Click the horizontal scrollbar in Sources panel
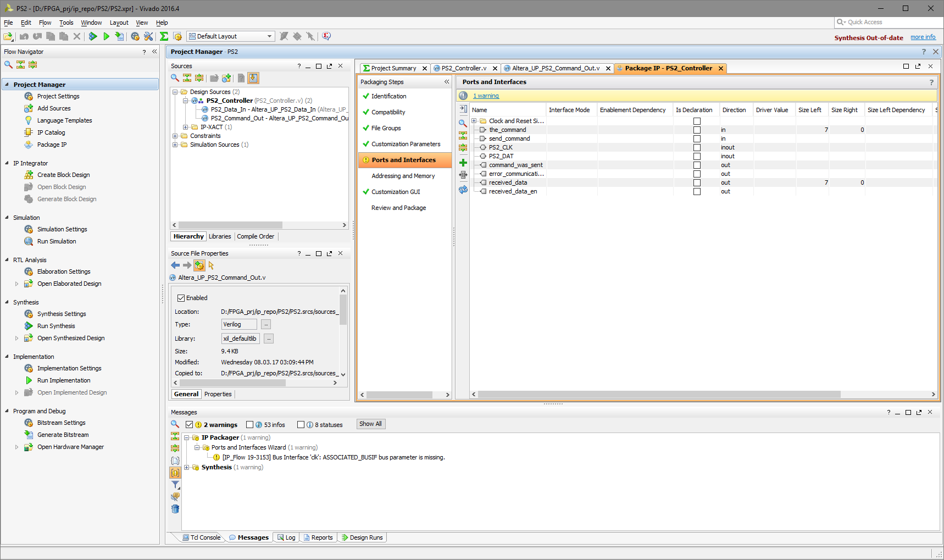 coord(230,225)
